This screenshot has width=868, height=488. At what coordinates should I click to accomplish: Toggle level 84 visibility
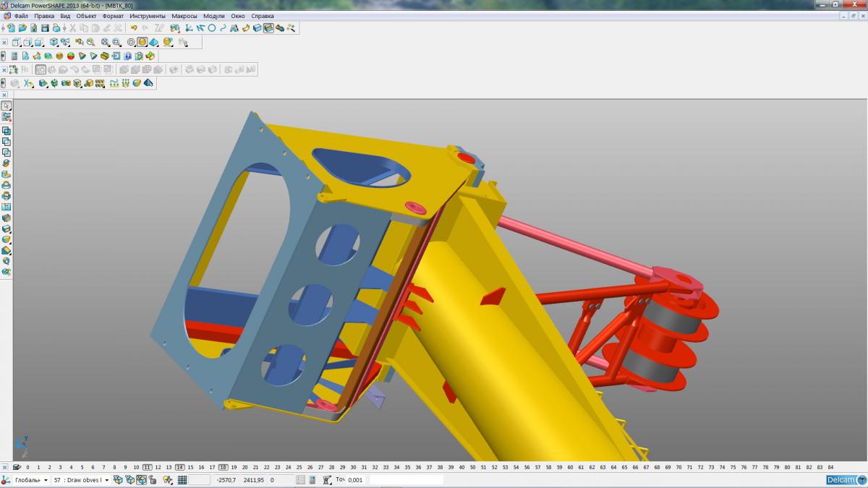[830, 467]
